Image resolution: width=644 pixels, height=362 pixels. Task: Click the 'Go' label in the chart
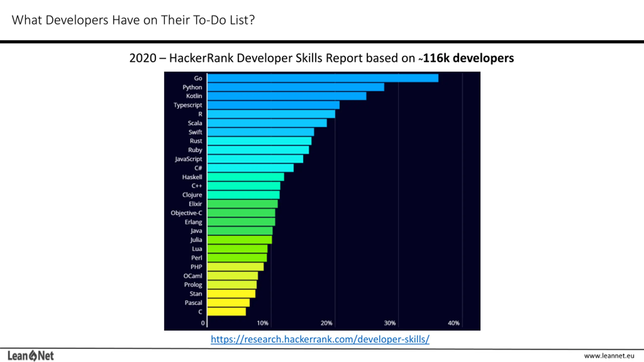tap(198, 78)
